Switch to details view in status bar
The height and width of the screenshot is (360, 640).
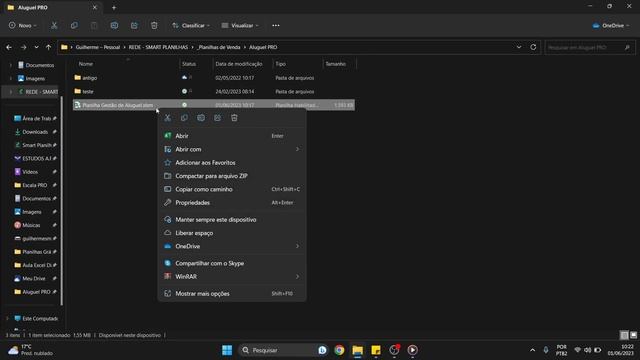[x=624, y=335]
